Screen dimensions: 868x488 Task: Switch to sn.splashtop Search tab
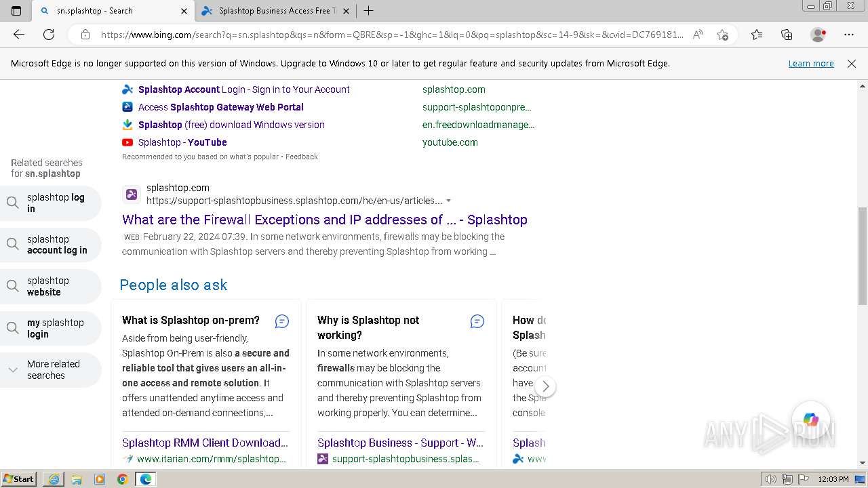point(113,11)
